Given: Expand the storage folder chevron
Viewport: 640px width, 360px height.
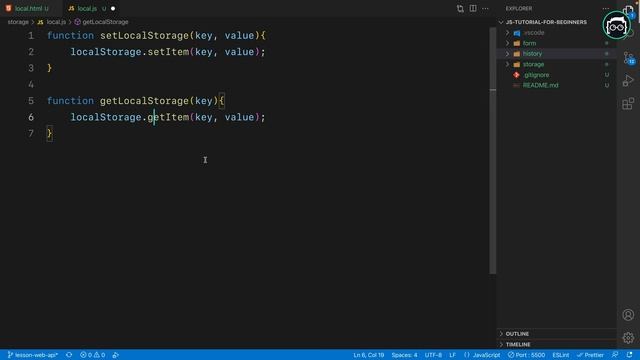Looking at the screenshot, I should point(507,64).
